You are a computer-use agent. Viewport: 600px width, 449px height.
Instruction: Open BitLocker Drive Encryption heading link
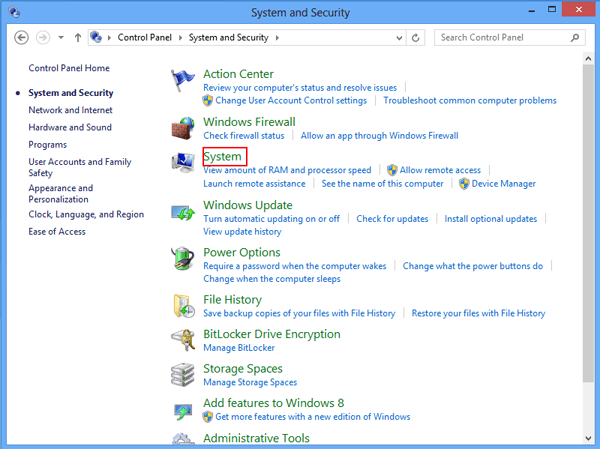272,334
